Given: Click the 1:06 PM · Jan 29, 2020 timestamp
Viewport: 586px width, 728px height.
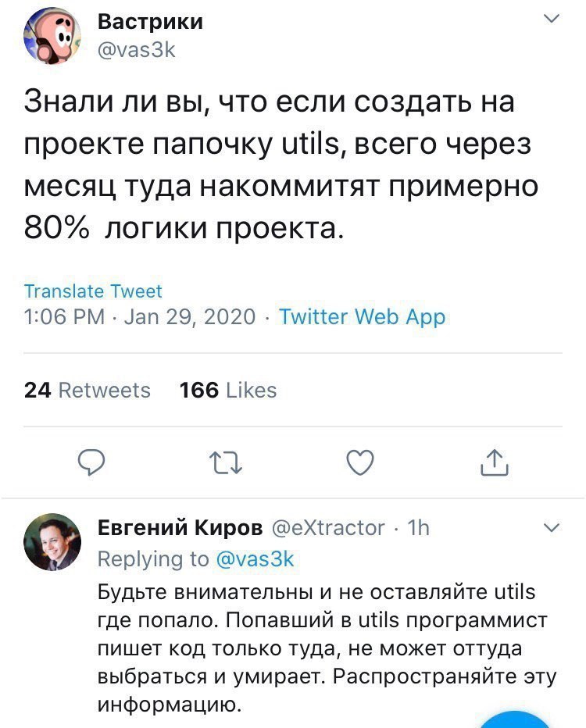Looking at the screenshot, I should (141, 316).
